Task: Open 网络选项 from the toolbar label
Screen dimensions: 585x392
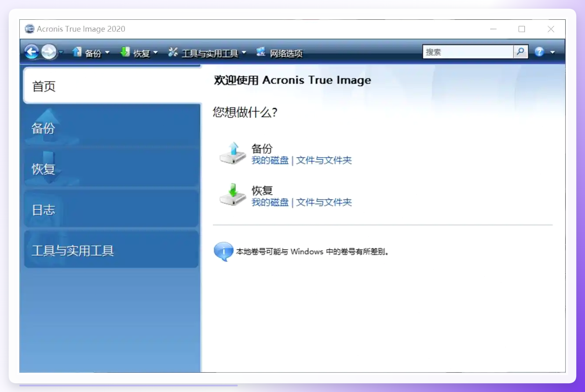Action: [286, 53]
